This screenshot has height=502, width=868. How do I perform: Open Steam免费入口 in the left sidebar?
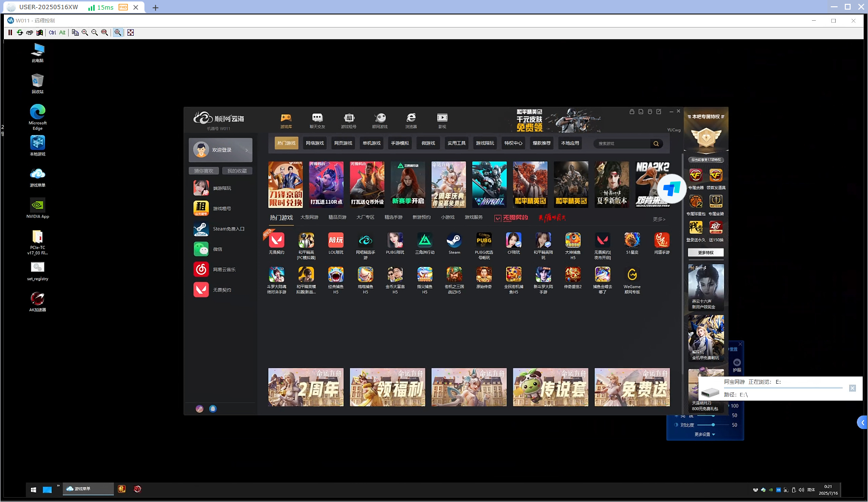click(x=219, y=229)
